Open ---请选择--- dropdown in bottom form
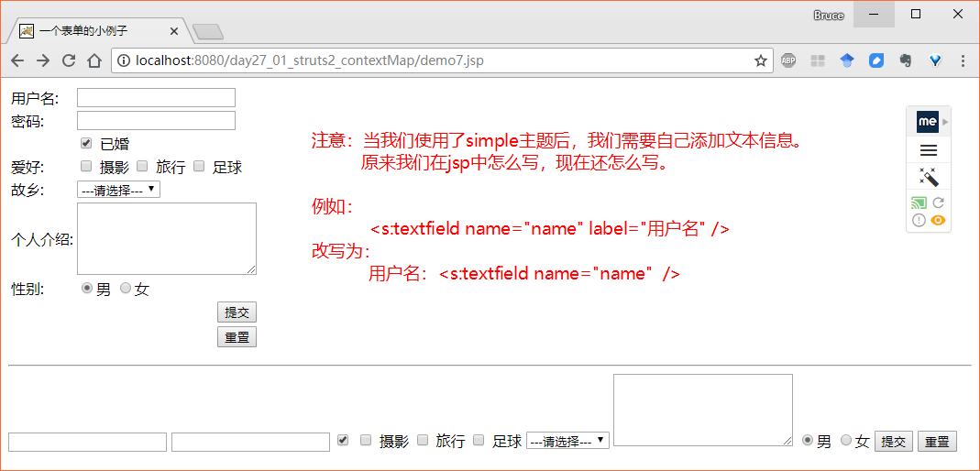The height and width of the screenshot is (471, 980). pos(568,441)
